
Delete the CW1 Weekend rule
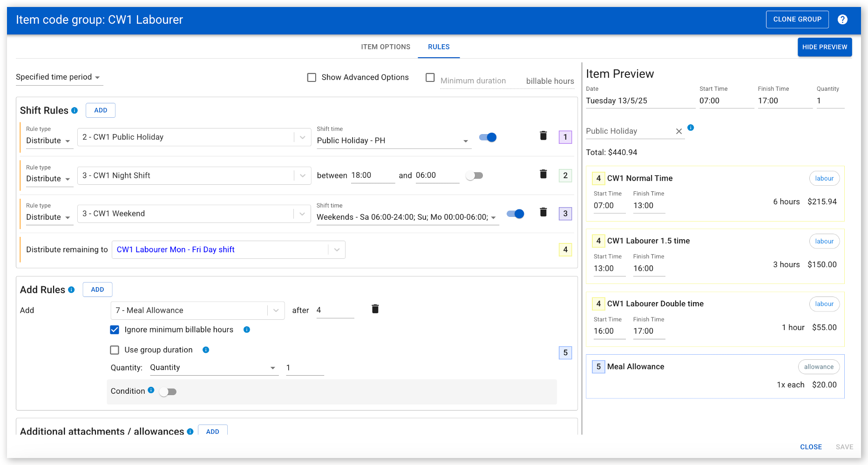(543, 212)
